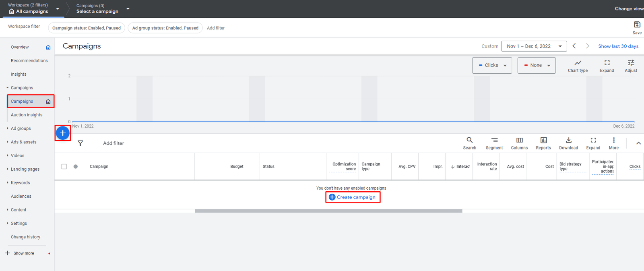
Task: Click the campaign status dot column header
Action: tap(76, 166)
